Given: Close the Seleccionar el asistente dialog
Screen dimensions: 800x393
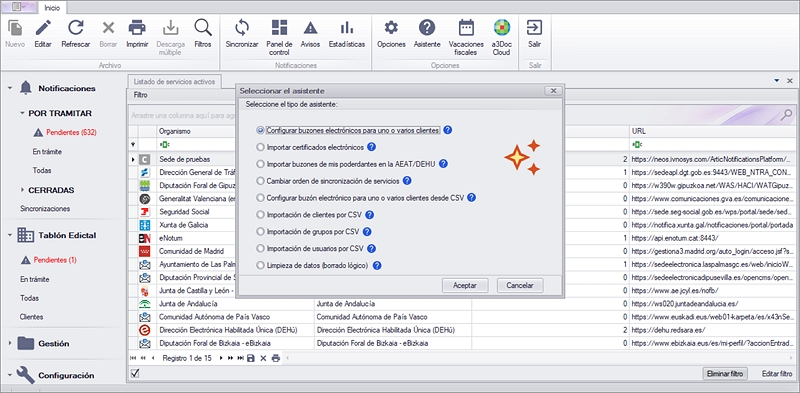Looking at the screenshot, I should [x=553, y=91].
